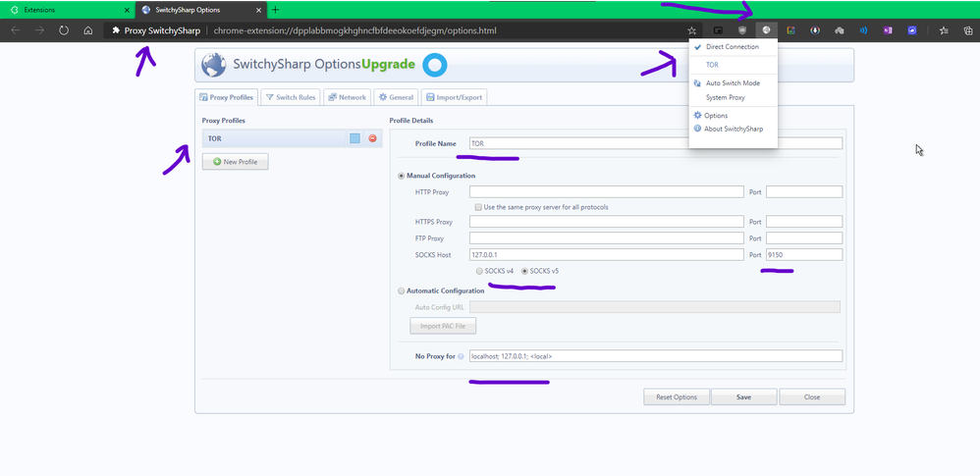Click the No Proxy for help icon
980x476 pixels.
(461, 356)
